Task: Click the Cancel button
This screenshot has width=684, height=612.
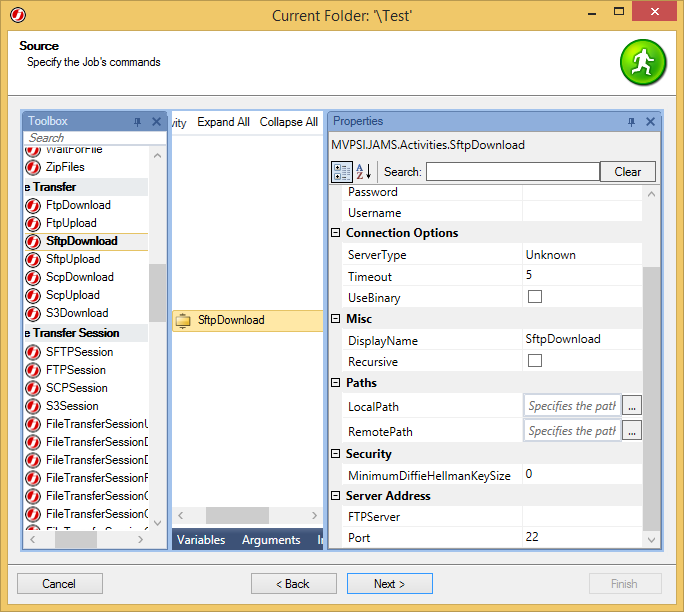Action: coord(60,584)
